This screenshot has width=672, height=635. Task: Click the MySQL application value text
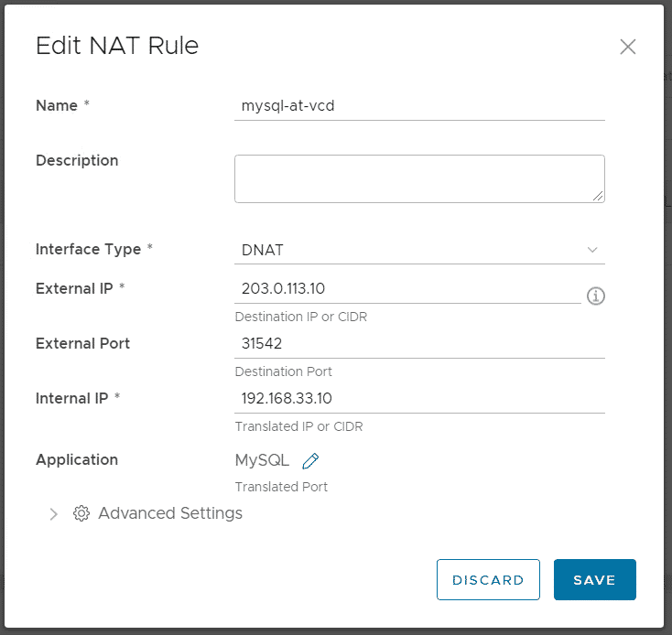(x=262, y=460)
